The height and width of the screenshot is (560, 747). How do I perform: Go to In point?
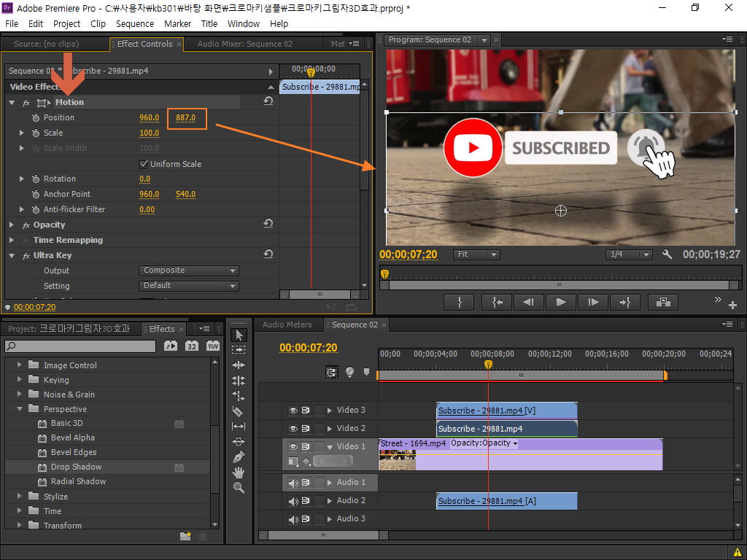tap(497, 302)
